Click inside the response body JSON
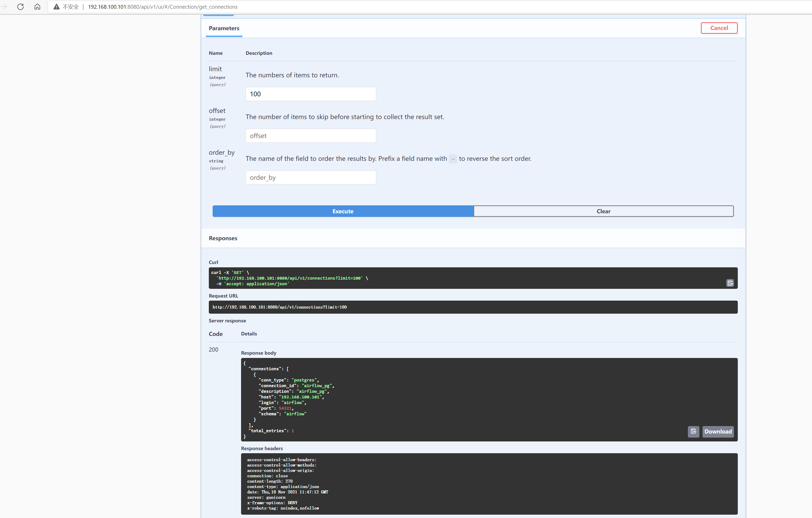This screenshot has height=518, width=812. pyautogui.click(x=438, y=398)
